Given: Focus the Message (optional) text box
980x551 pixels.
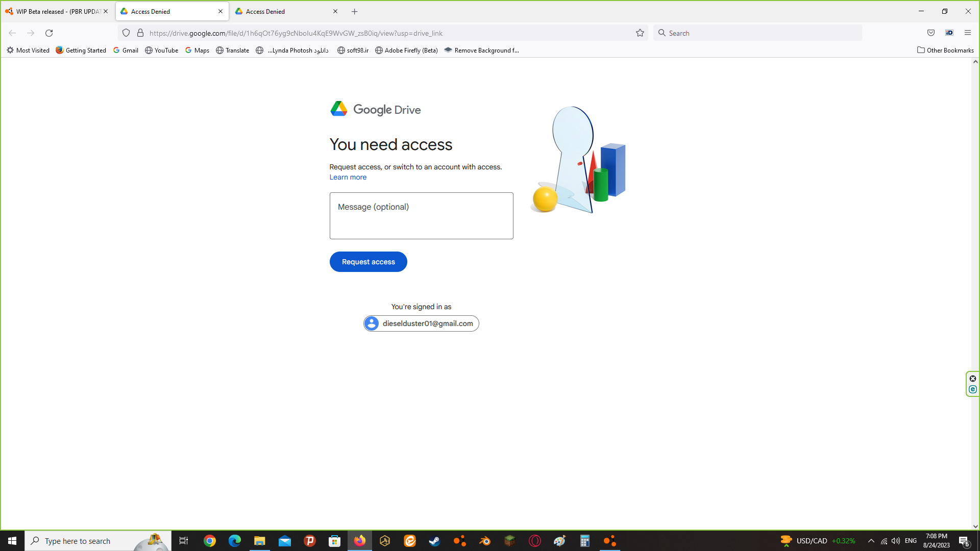Looking at the screenshot, I should (421, 216).
